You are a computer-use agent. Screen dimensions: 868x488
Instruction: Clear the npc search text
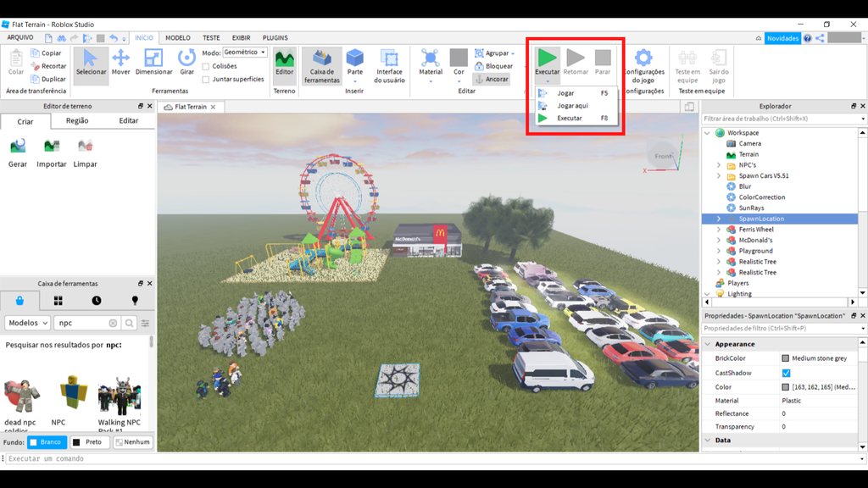tap(113, 323)
